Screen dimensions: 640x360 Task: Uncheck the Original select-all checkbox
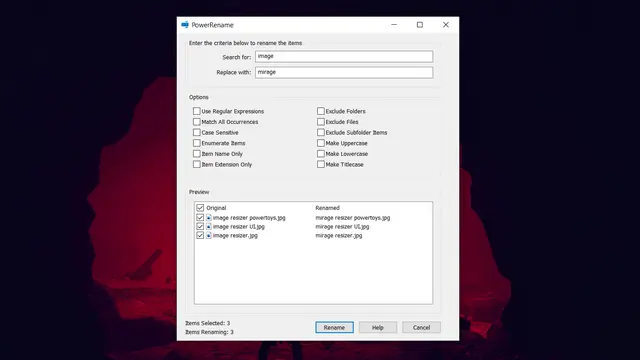(200, 208)
